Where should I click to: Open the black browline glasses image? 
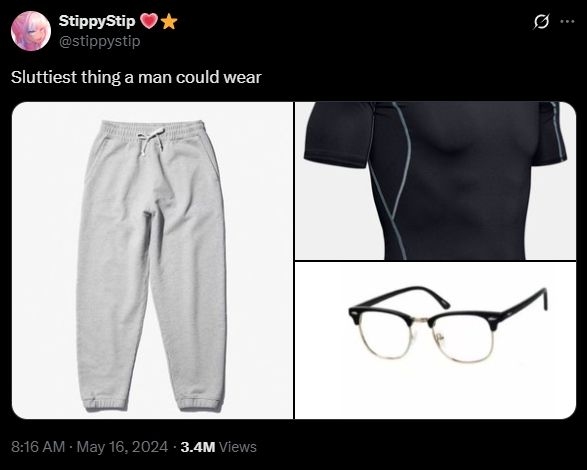435,340
